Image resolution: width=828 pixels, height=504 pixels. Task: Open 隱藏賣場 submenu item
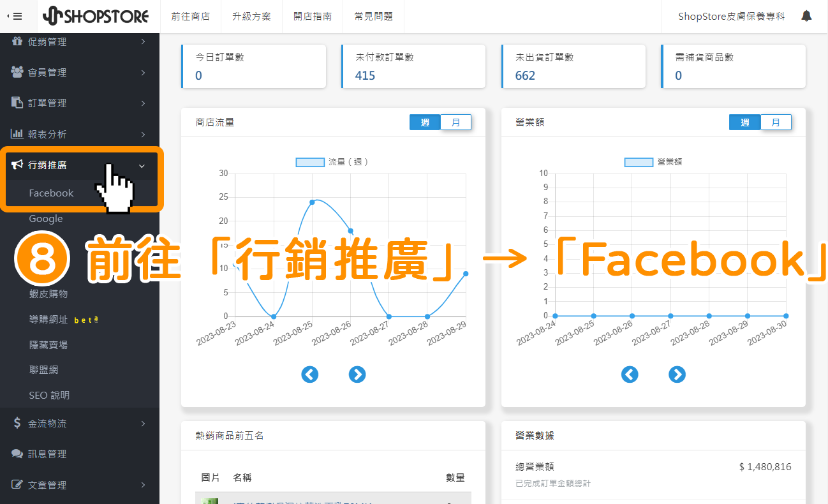click(48, 345)
